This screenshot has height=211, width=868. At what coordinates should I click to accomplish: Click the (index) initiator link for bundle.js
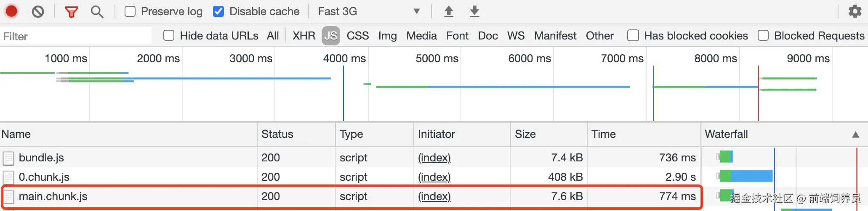click(434, 158)
